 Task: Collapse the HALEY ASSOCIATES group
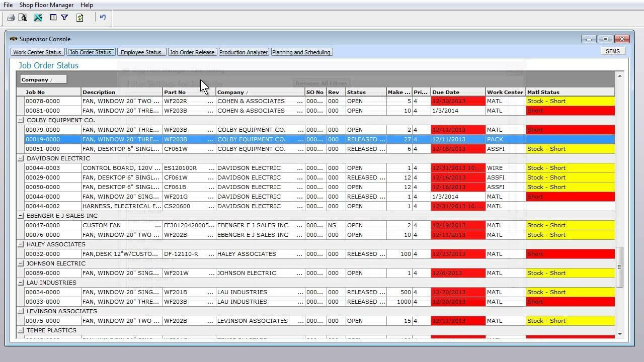tap(21, 244)
